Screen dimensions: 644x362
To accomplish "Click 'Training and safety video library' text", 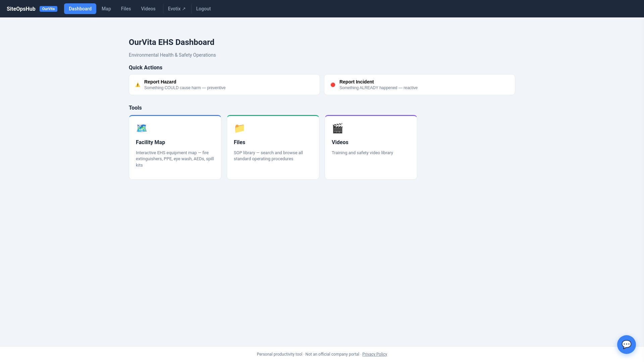I will (x=362, y=153).
